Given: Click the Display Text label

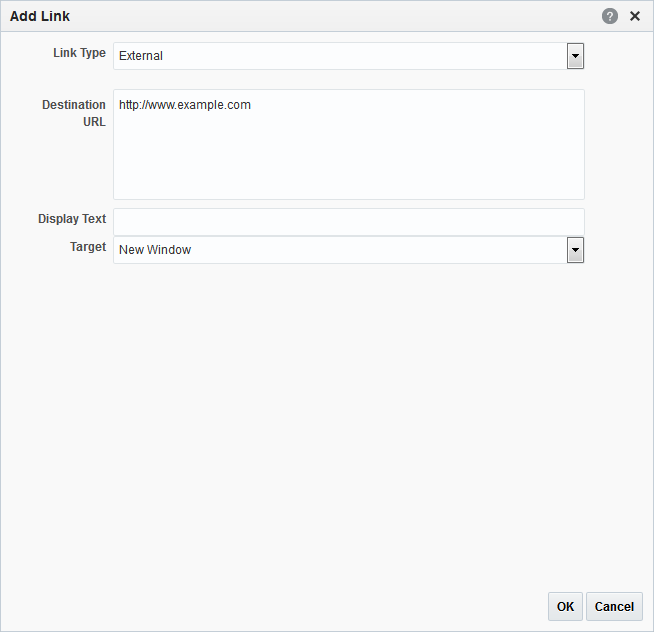Looking at the screenshot, I should tap(72, 219).
